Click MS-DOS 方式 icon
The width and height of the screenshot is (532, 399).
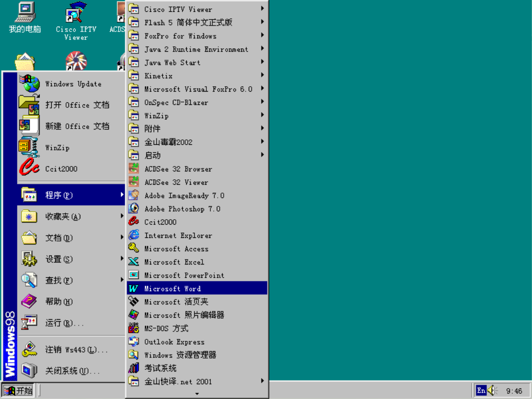click(133, 328)
